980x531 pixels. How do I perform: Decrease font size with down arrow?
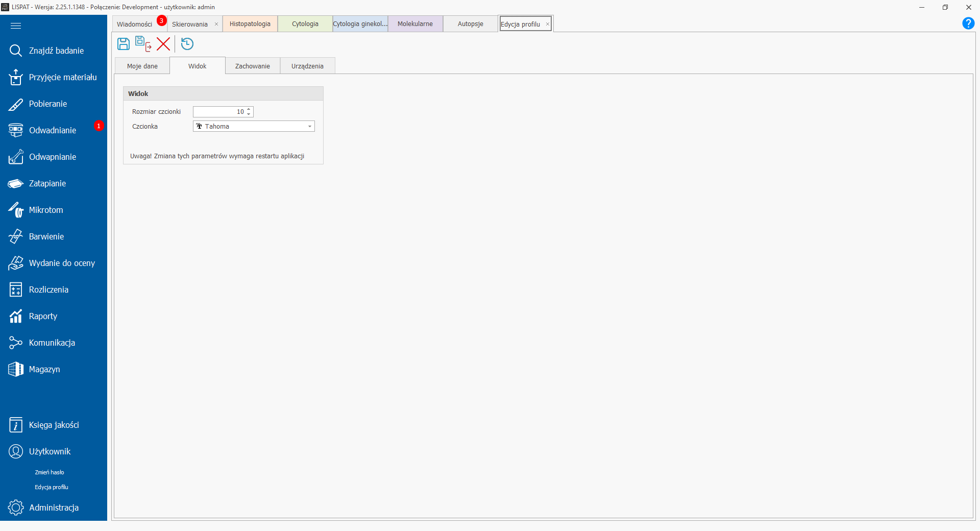point(249,114)
